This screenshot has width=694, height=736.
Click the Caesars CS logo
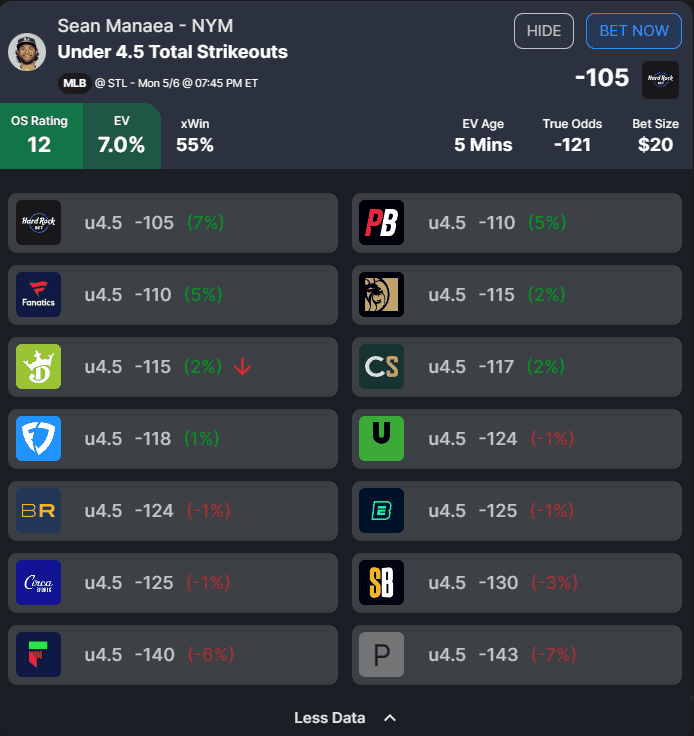[381, 367]
